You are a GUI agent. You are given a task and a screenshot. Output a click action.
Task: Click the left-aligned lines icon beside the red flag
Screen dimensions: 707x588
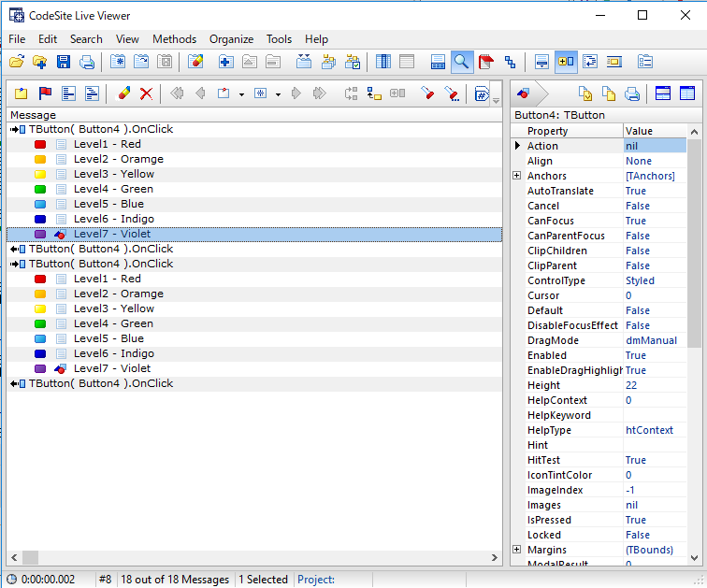[68, 93]
